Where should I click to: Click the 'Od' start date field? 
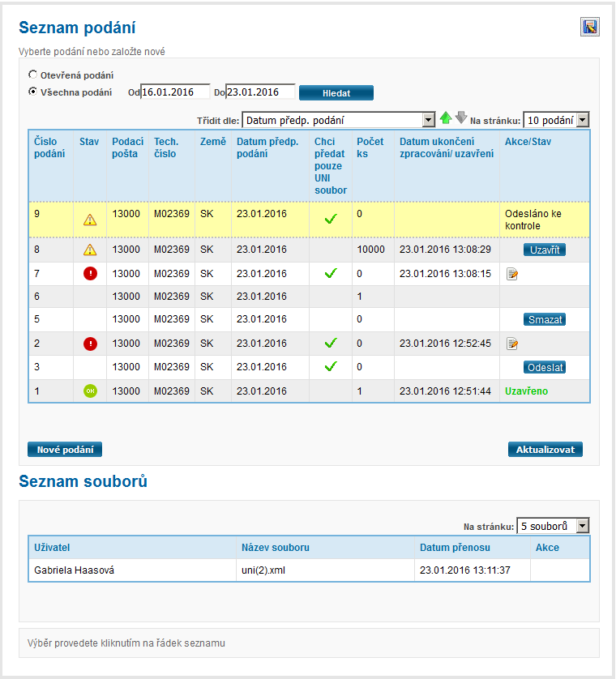click(x=174, y=92)
